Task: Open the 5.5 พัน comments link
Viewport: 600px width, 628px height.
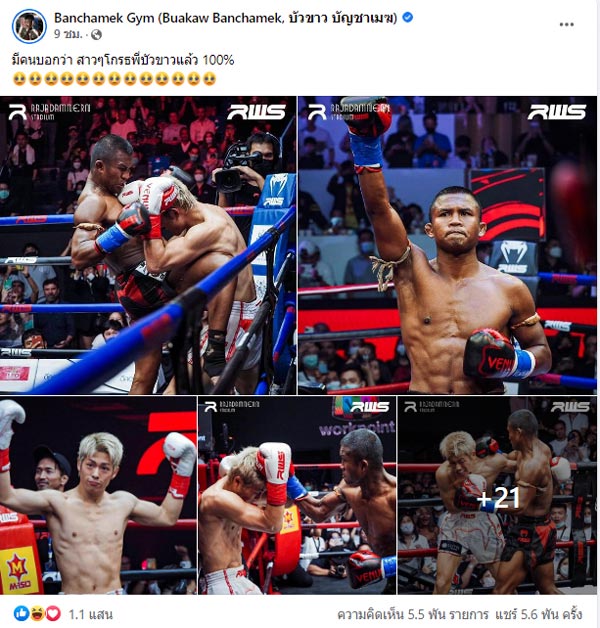Action: 413,614
